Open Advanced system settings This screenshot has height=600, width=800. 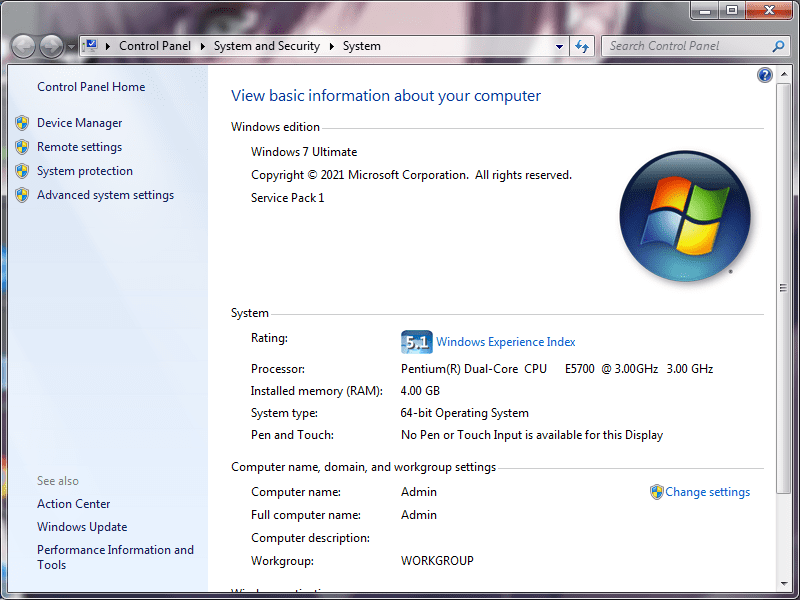click(x=105, y=195)
